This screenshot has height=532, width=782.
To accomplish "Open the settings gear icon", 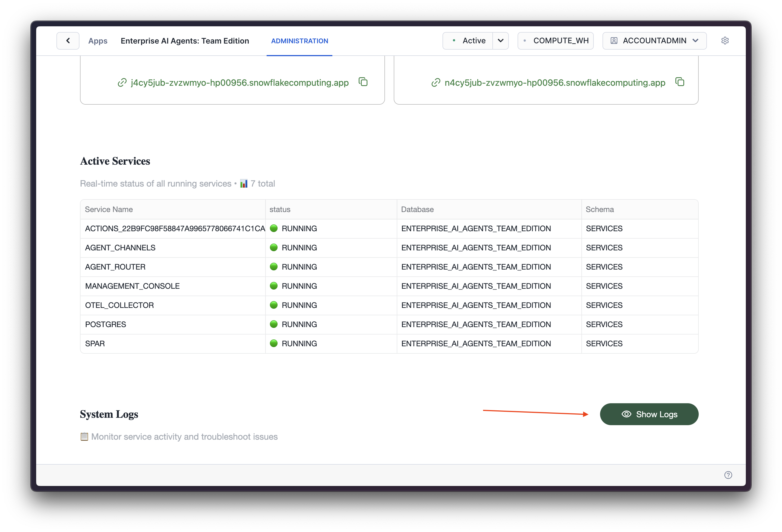I will click(725, 41).
